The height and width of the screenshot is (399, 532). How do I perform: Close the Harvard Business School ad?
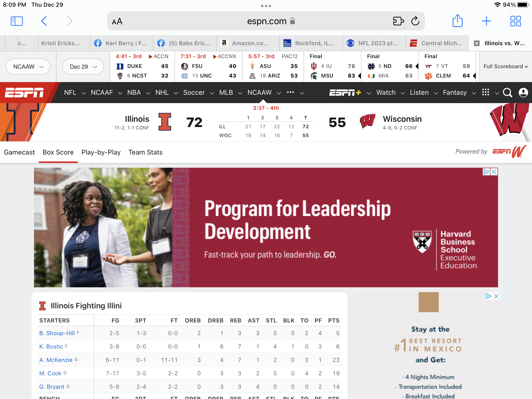coord(494,172)
